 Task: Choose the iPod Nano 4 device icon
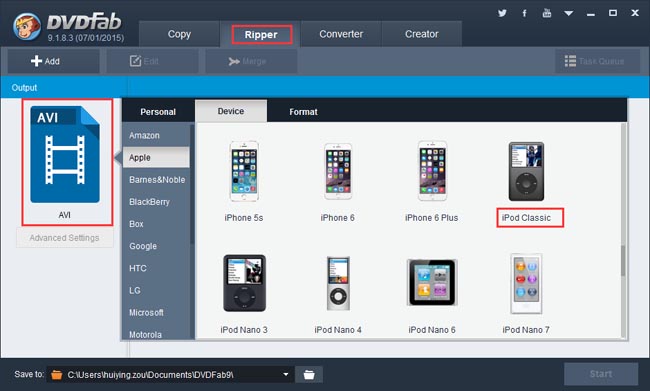click(338, 283)
